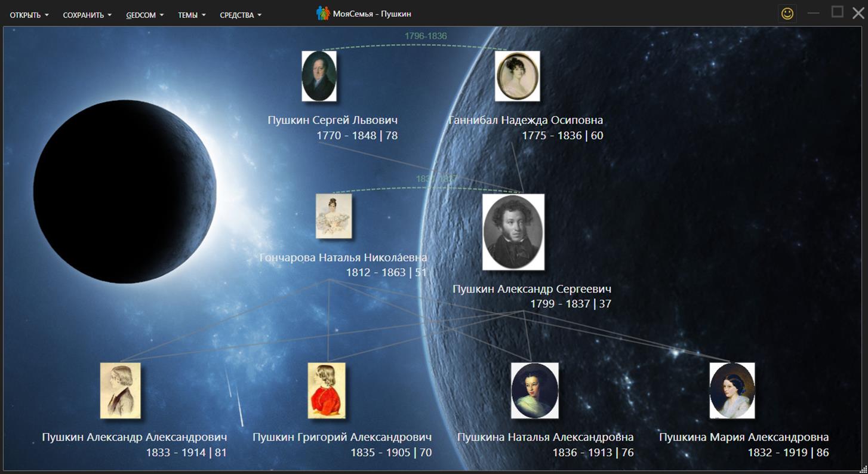
Task: Click the window resize grip at corner
Action: click(863, 469)
